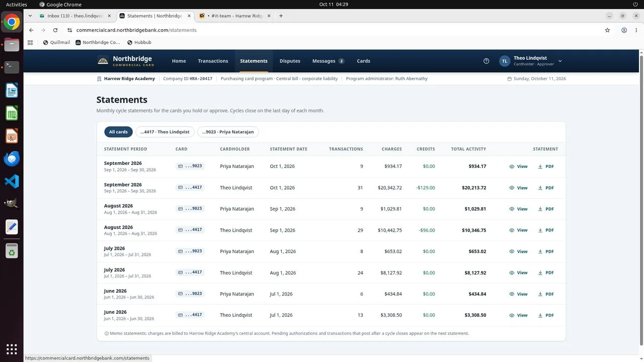
Task: Show Applications grid in the dock
Action: (x=12, y=348)
